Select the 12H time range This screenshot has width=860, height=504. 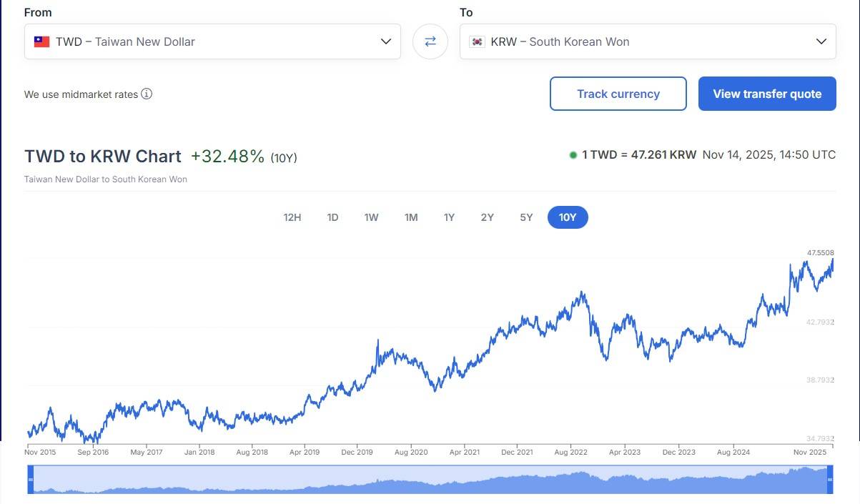pos(292,217)
